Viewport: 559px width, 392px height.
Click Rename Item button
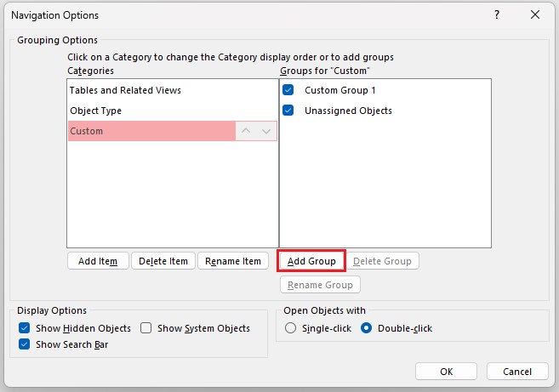tap(234, 261)
